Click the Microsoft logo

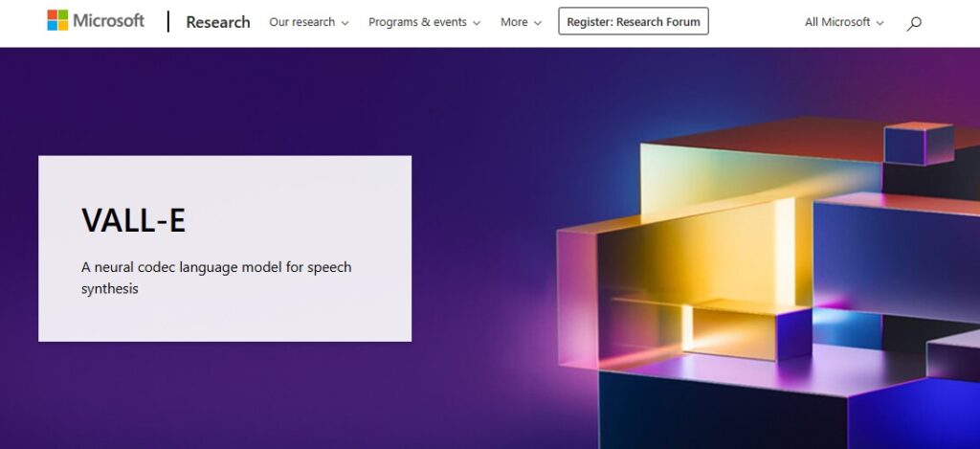click(x=96, y=21)
